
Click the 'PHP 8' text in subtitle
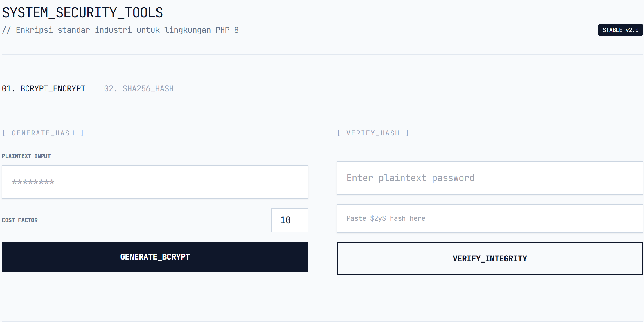pos(227,30)
